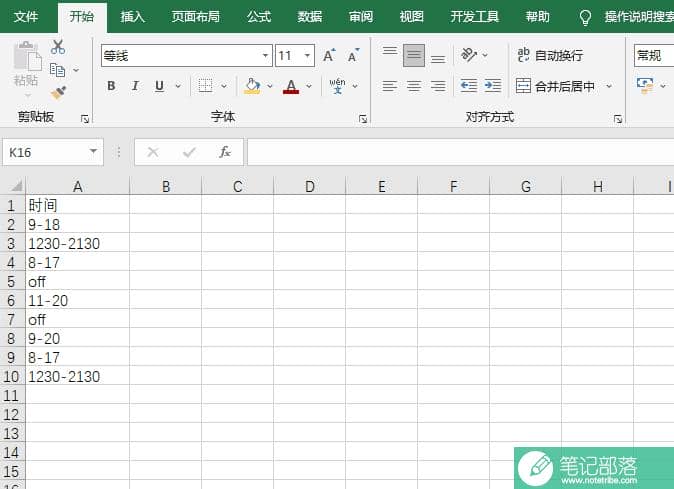Screen dimensions: 674x489
Task: Click Merge & Center (合并后居中)
Action: [555, 86]
